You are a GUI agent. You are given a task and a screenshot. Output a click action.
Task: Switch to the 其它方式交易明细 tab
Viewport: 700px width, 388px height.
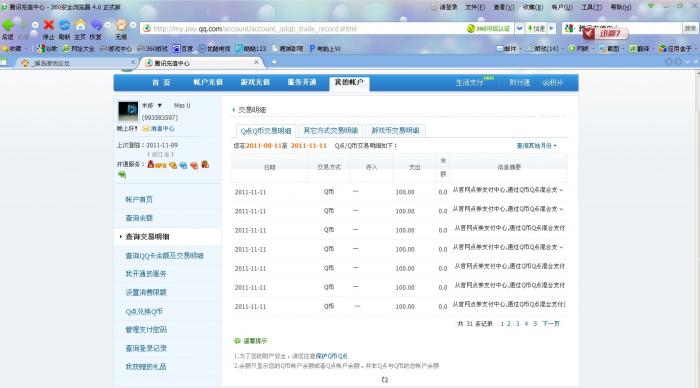point(330,130)
